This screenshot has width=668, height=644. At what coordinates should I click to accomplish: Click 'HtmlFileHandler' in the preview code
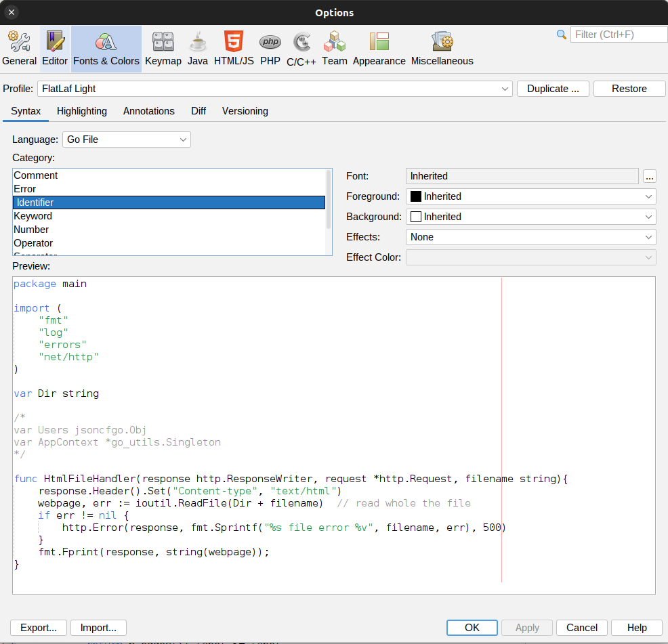89,479
